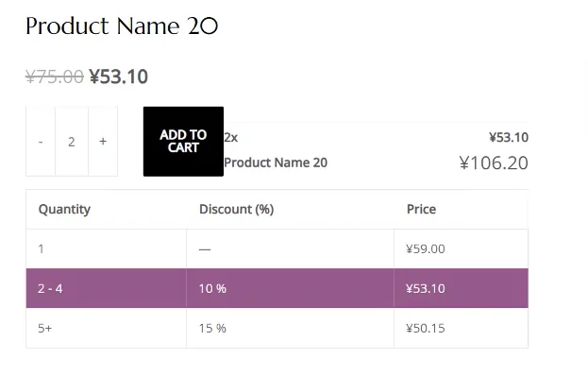This screenshot has width=588, height=376.
Task: Click the plus quantity button
Action: pos(103,142)
